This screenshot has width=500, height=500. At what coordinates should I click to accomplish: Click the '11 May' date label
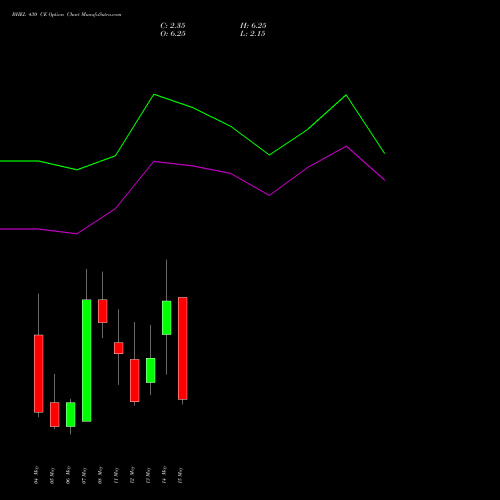pyautogui.click(x=116, y=475)
